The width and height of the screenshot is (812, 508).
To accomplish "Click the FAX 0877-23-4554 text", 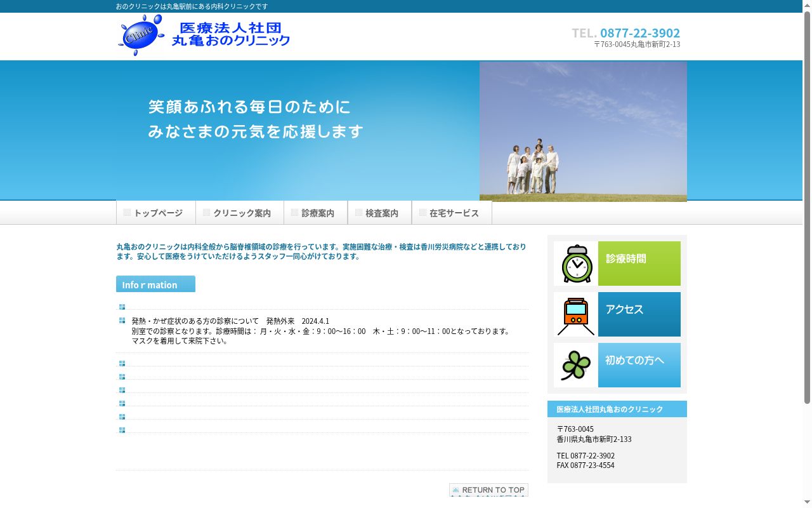I will (586, 465).
